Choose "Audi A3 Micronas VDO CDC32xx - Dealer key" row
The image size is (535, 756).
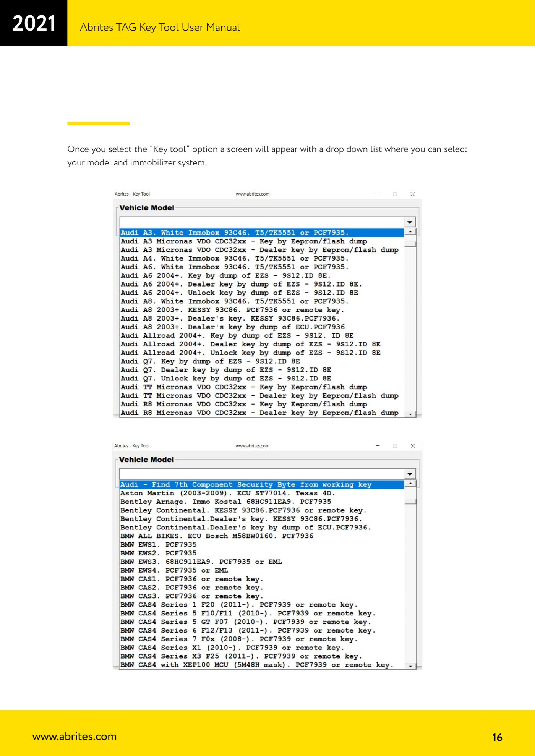262,250
